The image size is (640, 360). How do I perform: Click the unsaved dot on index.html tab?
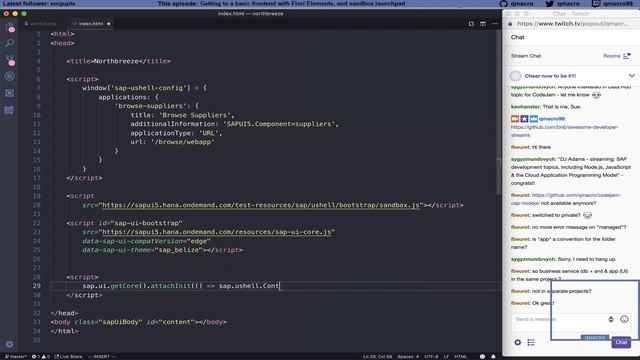(109, 24)
